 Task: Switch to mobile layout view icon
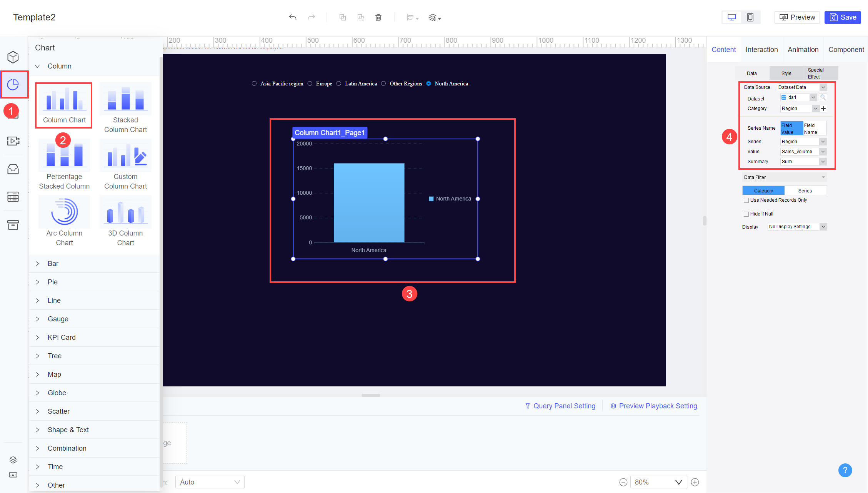click(x=750, y=17)
